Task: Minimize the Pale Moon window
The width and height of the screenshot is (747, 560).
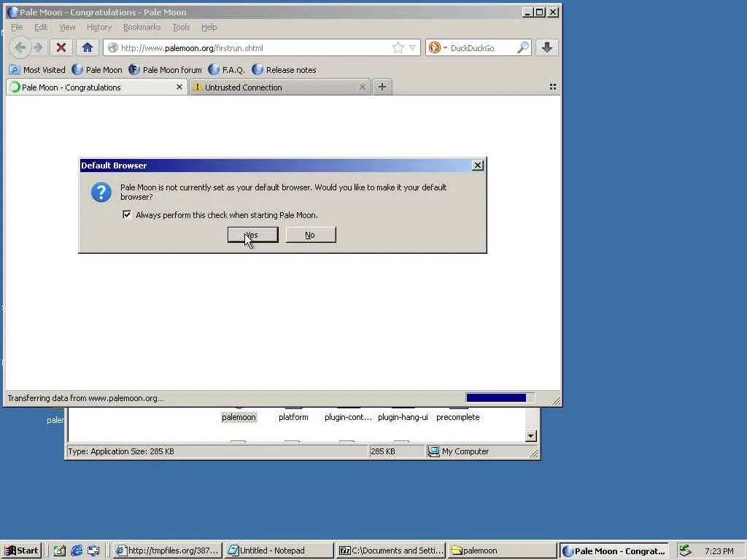Action: coord(527,12)
